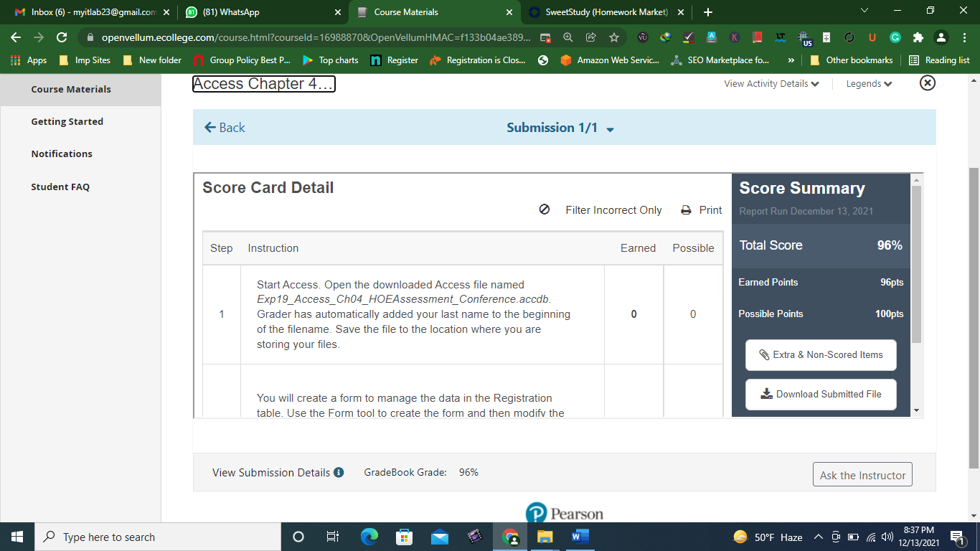The image size is (980, 551).
Task: Open the Legends dropdown
Action: [x=869, y=84]
